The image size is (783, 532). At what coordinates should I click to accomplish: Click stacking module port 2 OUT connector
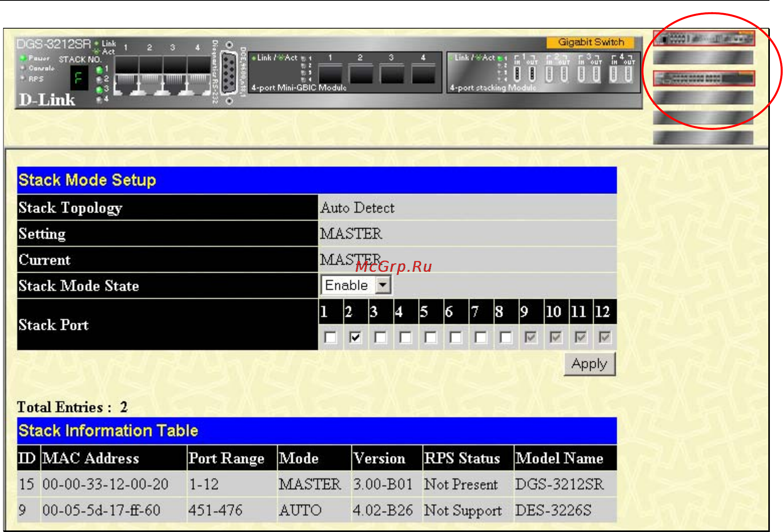pyautogui.click(x=564, y=74)
